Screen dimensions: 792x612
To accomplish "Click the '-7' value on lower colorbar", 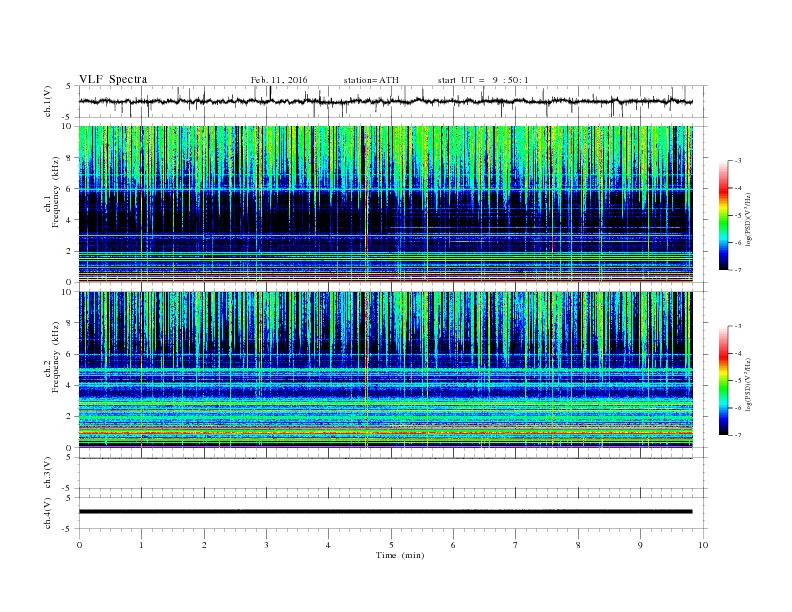I will 737,435.
